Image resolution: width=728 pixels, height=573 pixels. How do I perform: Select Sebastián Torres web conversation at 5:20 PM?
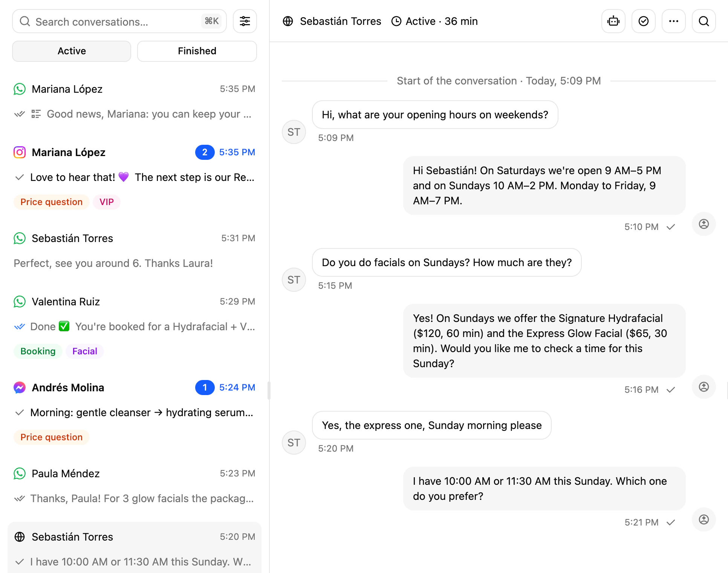[x=135, y=548]
